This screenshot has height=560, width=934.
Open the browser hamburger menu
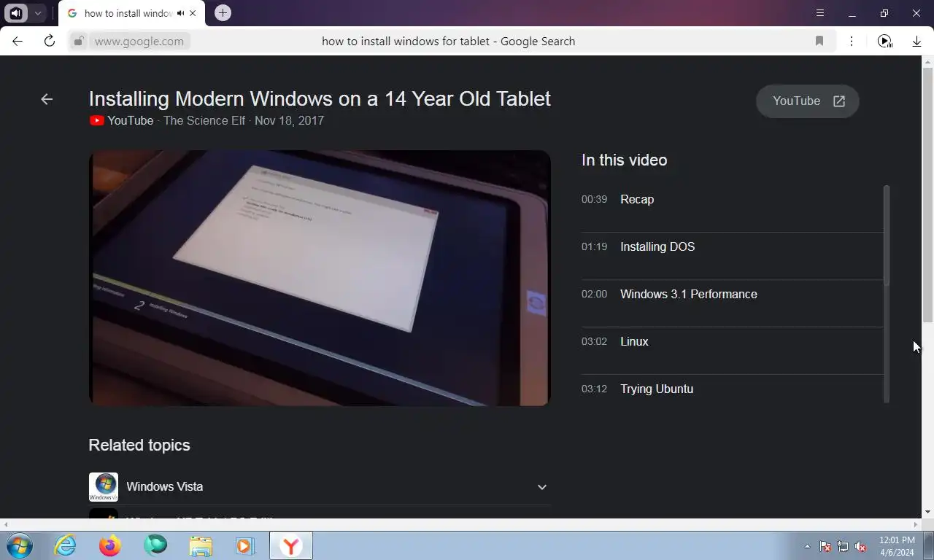click(819, 13)
